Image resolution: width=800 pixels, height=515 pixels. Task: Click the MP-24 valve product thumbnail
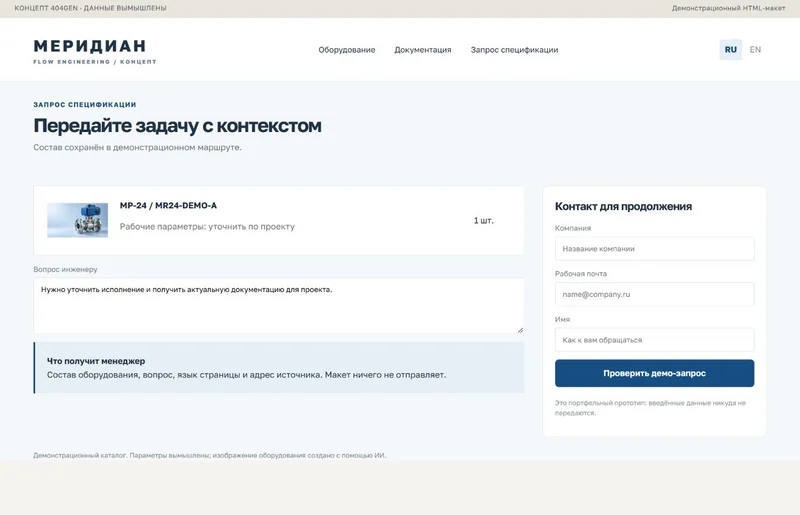[78, 220]
